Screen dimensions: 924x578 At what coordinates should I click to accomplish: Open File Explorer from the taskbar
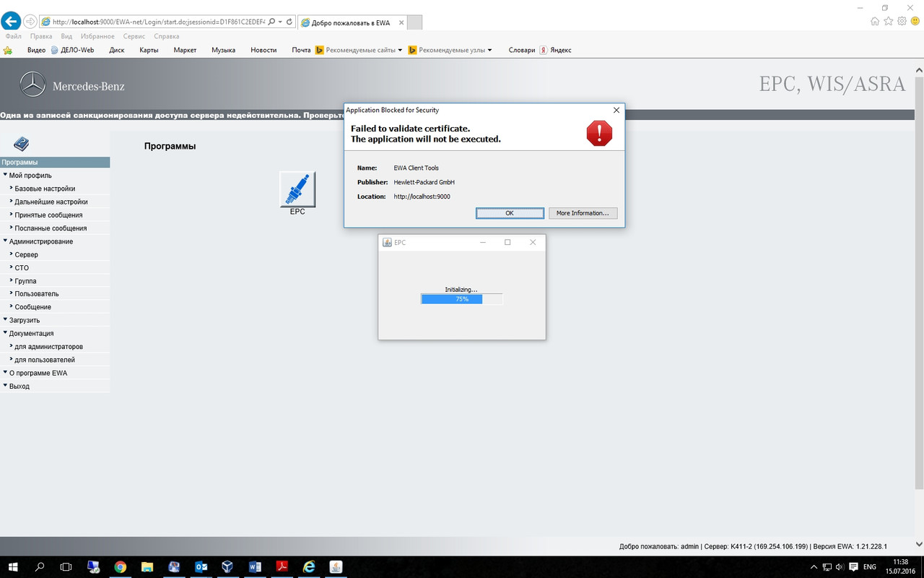coord(147,567)
